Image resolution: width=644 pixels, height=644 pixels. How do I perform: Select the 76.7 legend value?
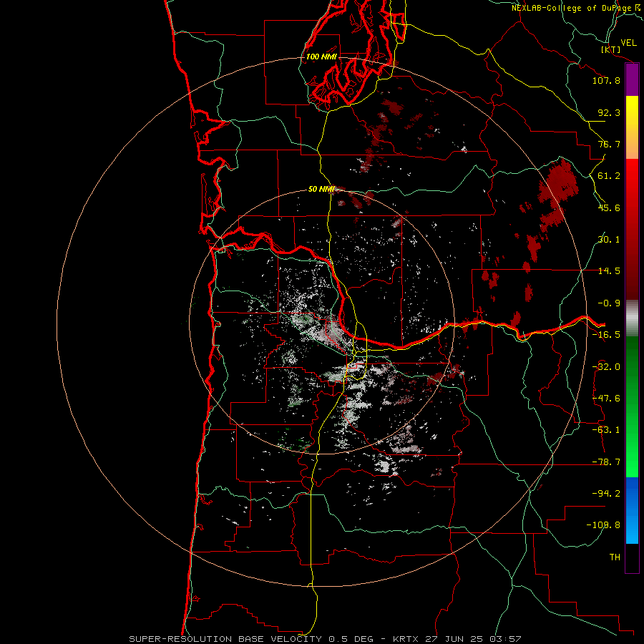tap(609, 144)
